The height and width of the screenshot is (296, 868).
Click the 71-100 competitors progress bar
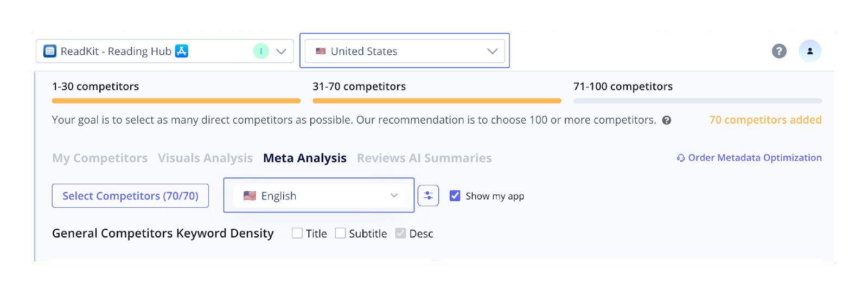pos(697,101)
